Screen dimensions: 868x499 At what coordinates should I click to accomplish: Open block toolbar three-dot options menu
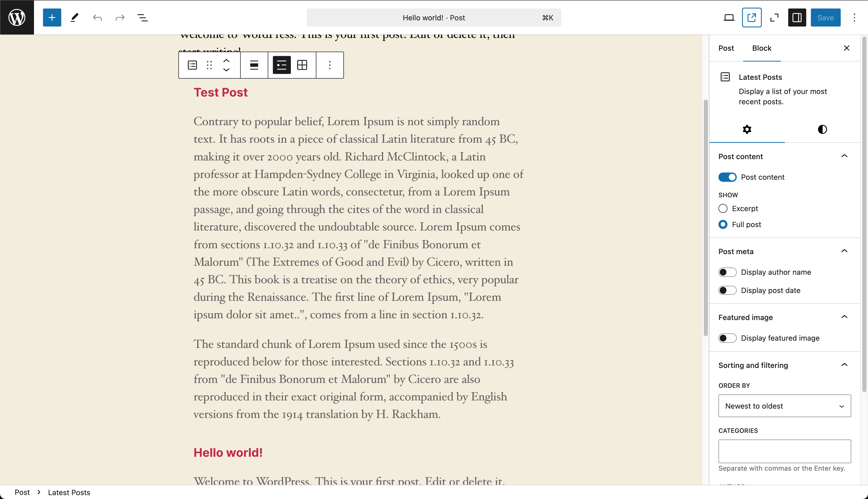click(329, 65)
